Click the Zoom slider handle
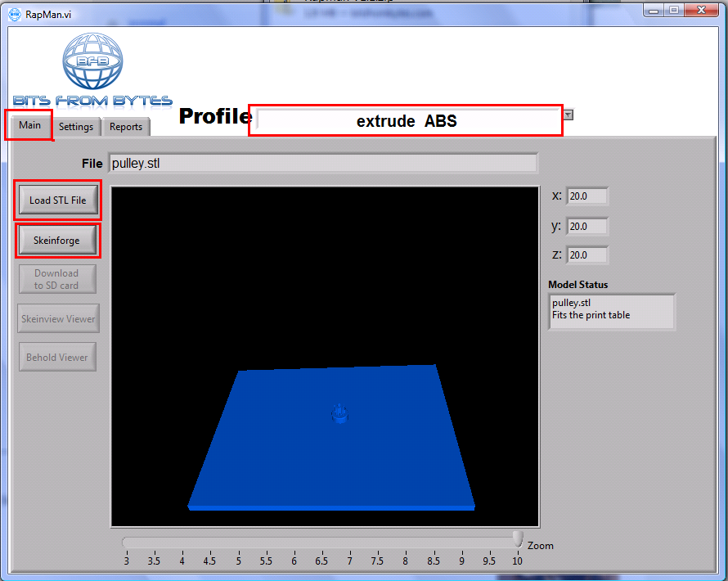The image size is (728, 581). [x=517, y=538]
